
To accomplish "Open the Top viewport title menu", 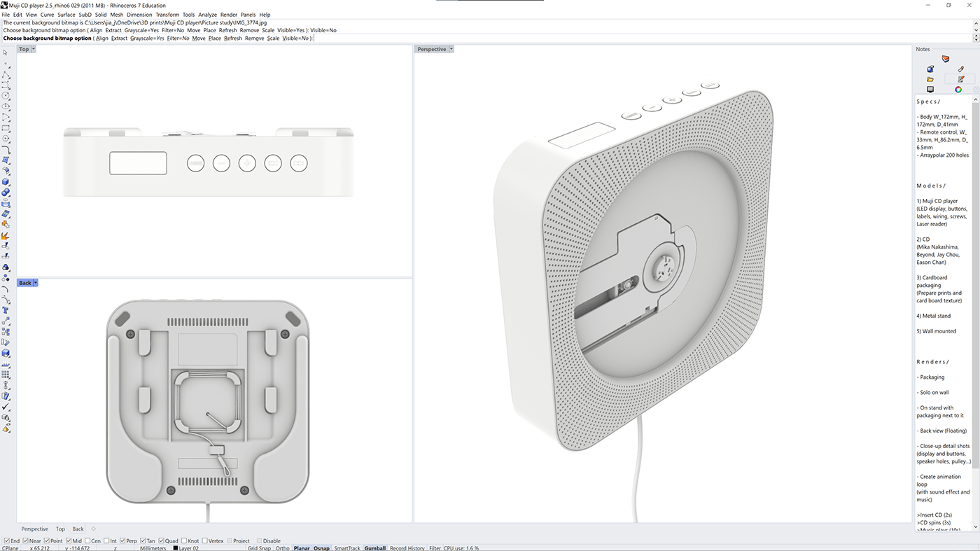I will (33, 48).
